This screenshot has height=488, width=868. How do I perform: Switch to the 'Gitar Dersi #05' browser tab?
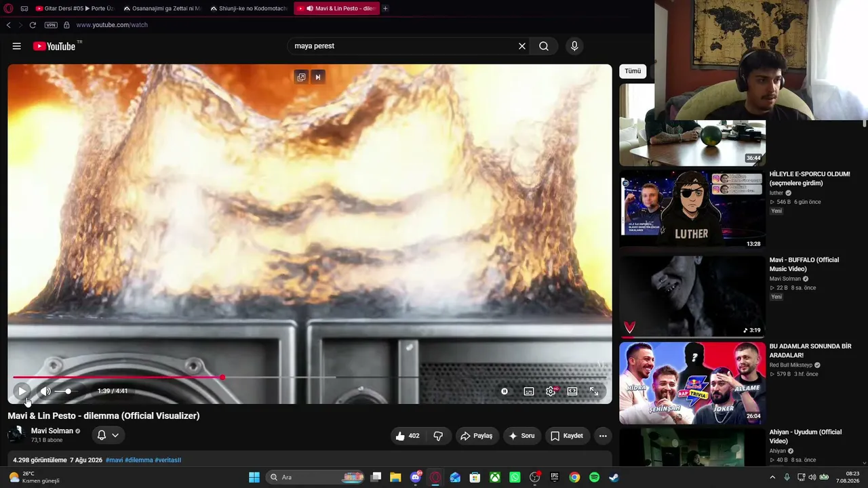tap(75, 8)
